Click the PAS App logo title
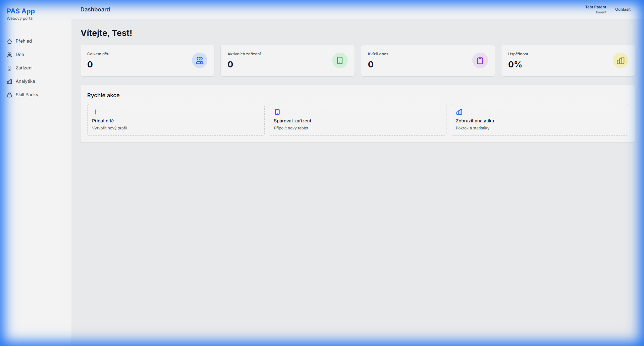 point(21,11)
